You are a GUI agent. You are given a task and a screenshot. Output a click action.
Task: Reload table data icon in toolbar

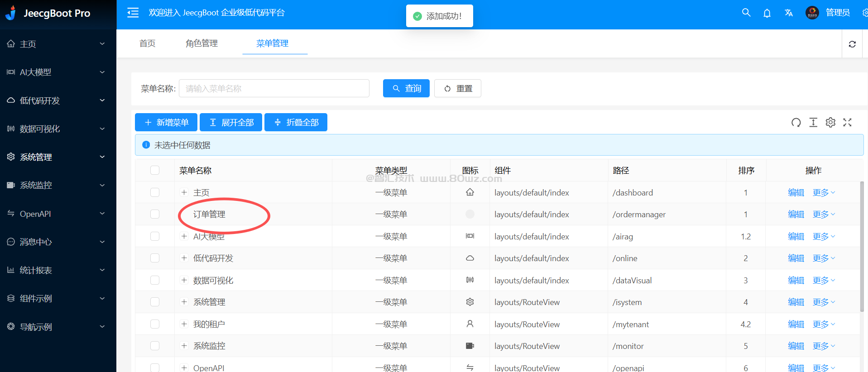pyautogui.click(x=796, y=122)
